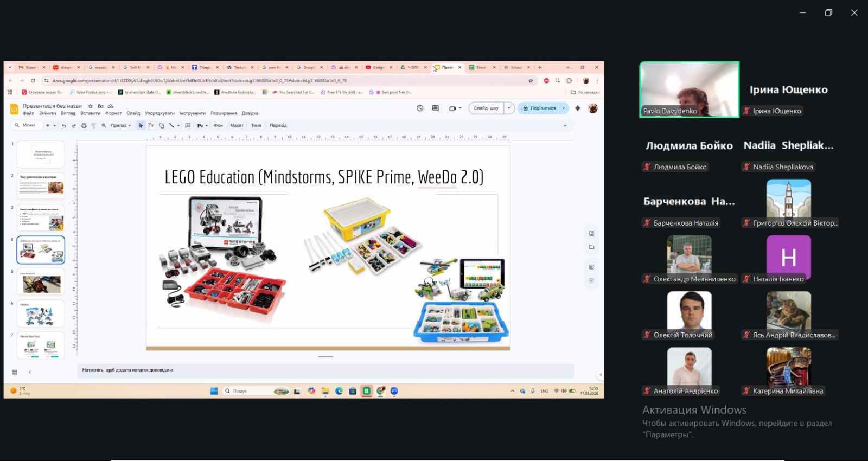Click the Gemini sparkle icon
The width and height of the screenshot is (868, 461).
point(578,108)
